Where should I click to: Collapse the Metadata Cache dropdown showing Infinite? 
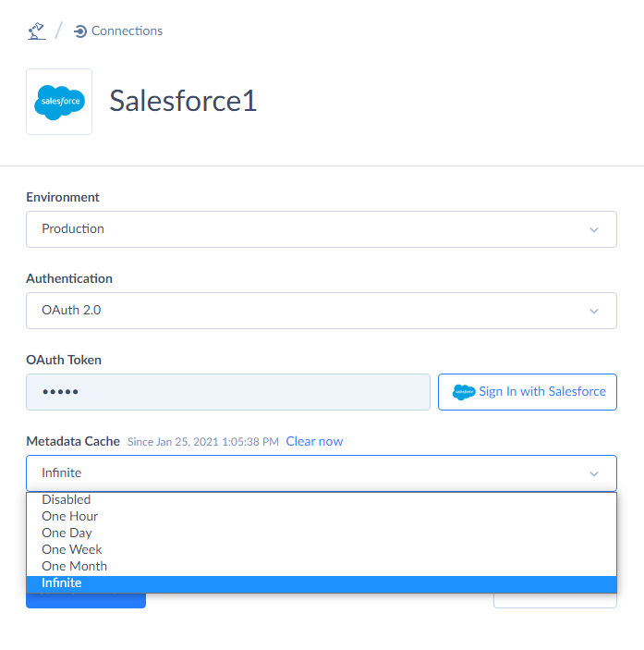(322, 473)
